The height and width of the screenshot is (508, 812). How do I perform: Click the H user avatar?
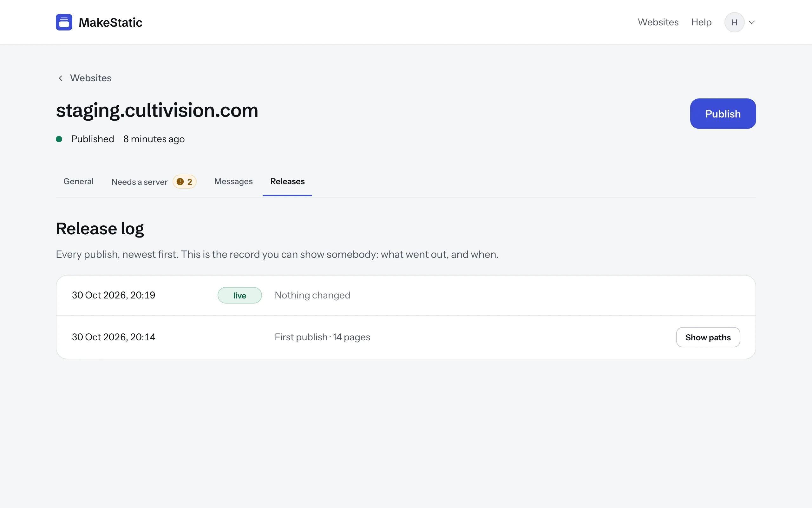(x=734, y=22)
